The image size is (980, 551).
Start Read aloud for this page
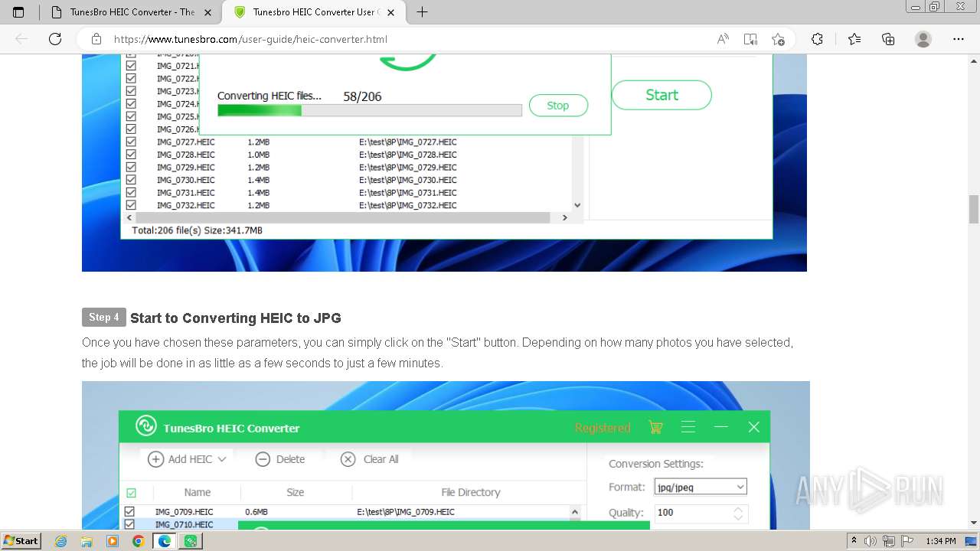click(723, 39)
